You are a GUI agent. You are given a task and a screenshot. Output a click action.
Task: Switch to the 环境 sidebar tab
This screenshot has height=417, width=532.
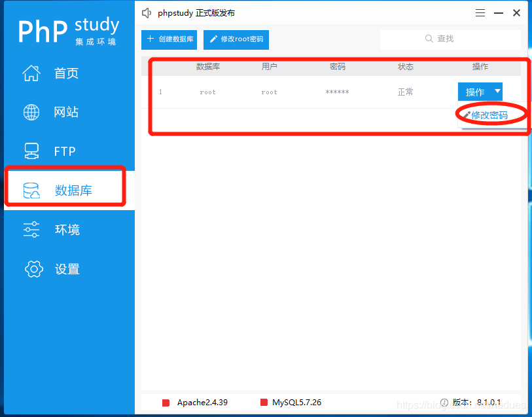click(x=67, y=230)
